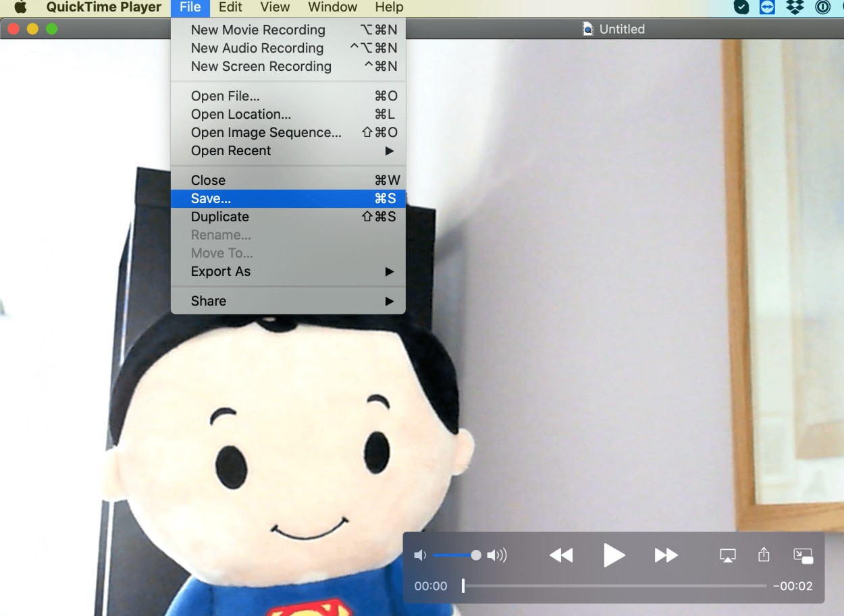Open the TeamViewer menu bar icon

click(x=767, y=7)
